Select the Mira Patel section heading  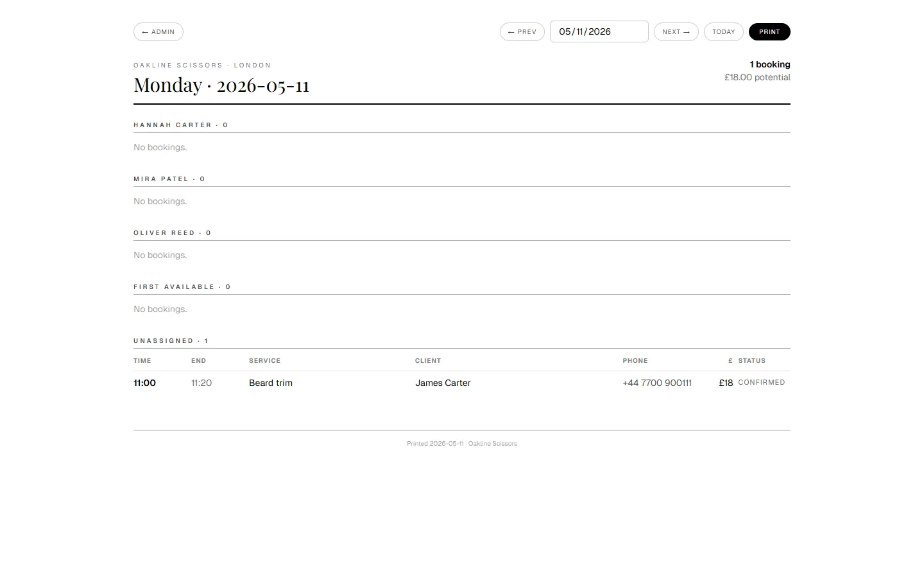click(x=169, y=179)
